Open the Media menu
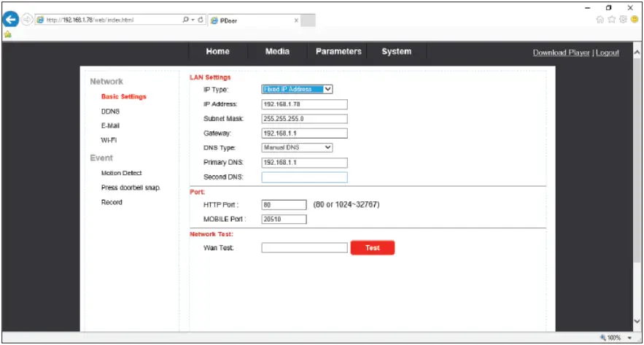The width and height of the screenshot is (644, 345). click(x=277, y=52)
